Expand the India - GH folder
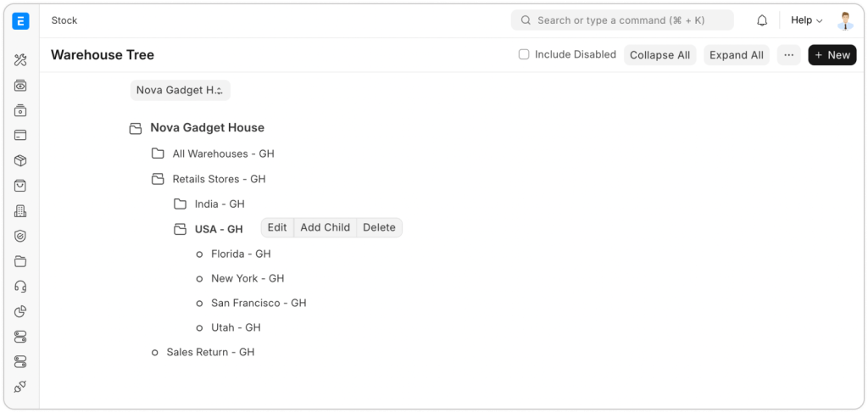 click(180, 204)
